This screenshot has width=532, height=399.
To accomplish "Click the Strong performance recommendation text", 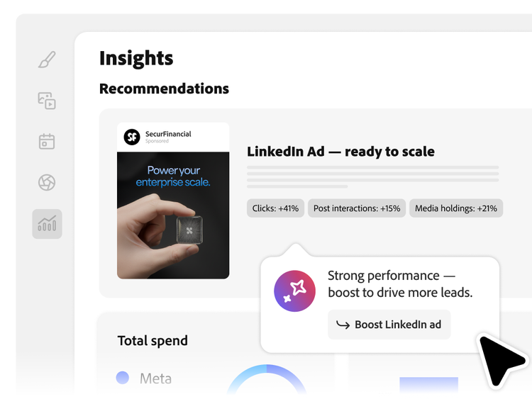I will point(399,283).
